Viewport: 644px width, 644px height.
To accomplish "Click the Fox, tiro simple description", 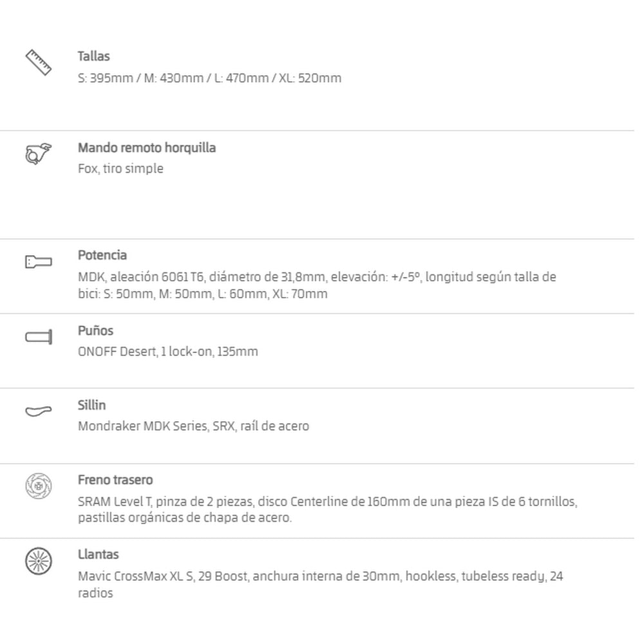I will pos(121,168).
